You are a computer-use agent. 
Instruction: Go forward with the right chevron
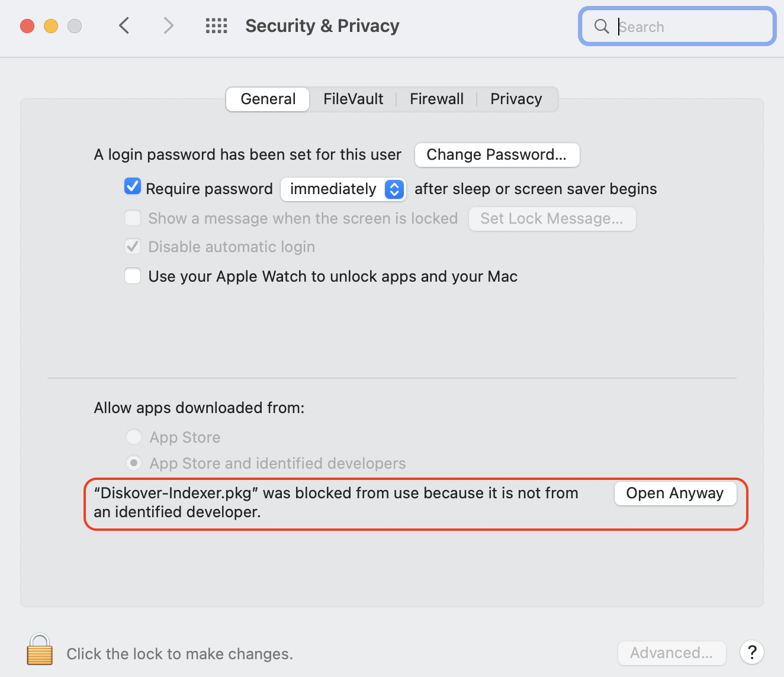coord(169,26)
